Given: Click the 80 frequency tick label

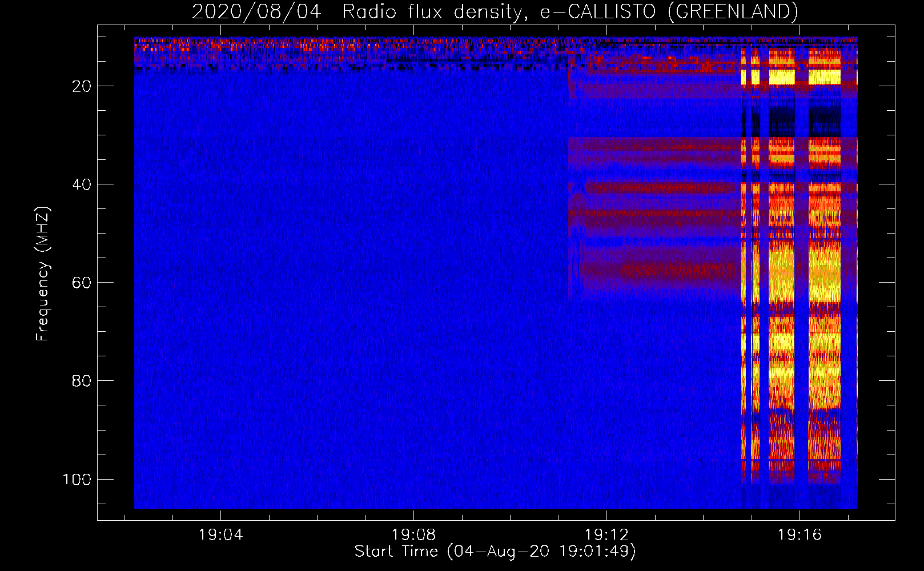Looking at the screenshot, I should (82, 381).
